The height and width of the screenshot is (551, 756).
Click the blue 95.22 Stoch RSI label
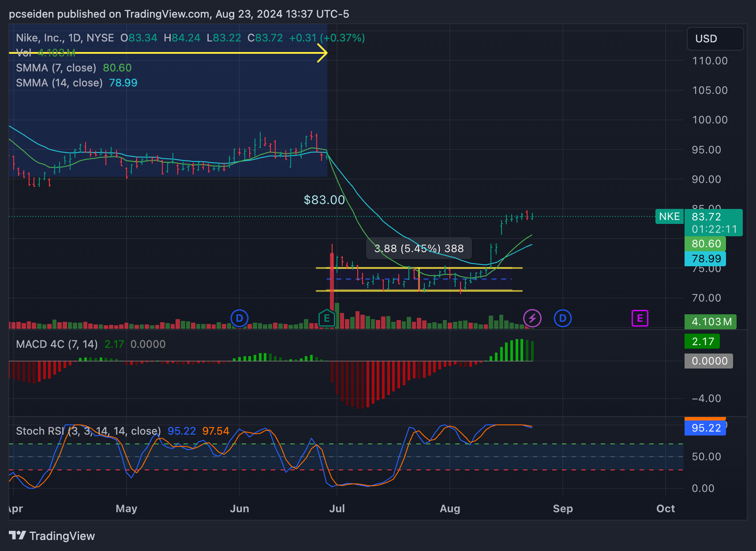[705, 428]
